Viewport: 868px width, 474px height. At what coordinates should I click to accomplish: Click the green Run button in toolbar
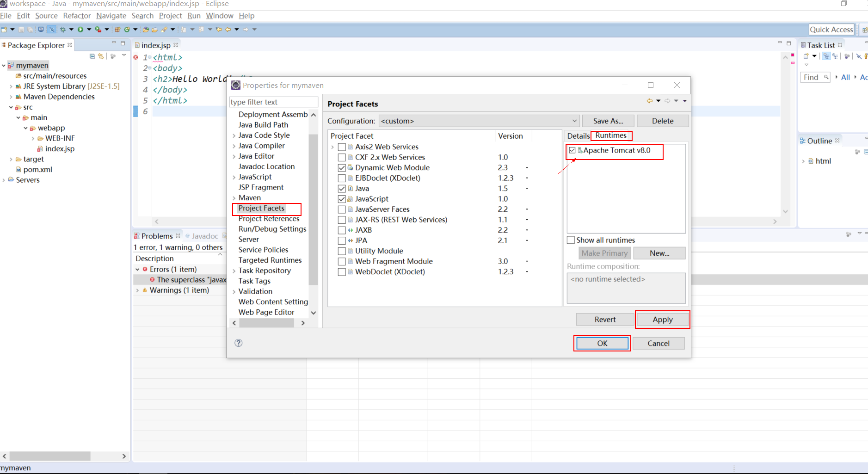tap(80, 30)
